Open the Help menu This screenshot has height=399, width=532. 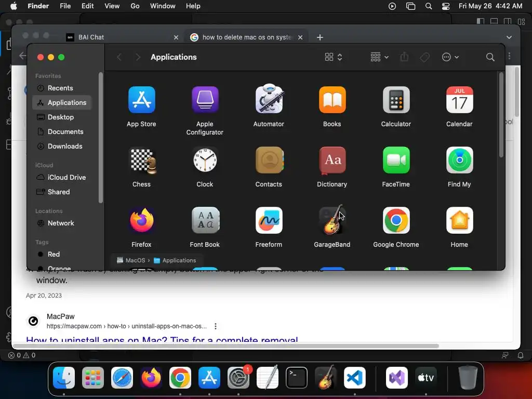click(193, 6)
